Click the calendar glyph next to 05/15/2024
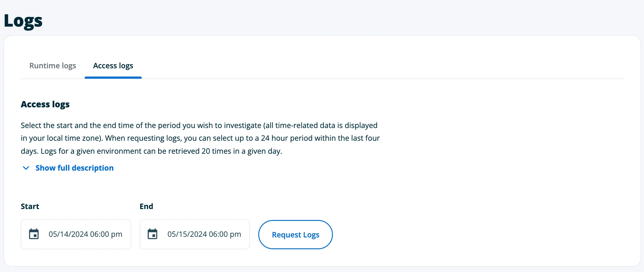 coord(153,234)
